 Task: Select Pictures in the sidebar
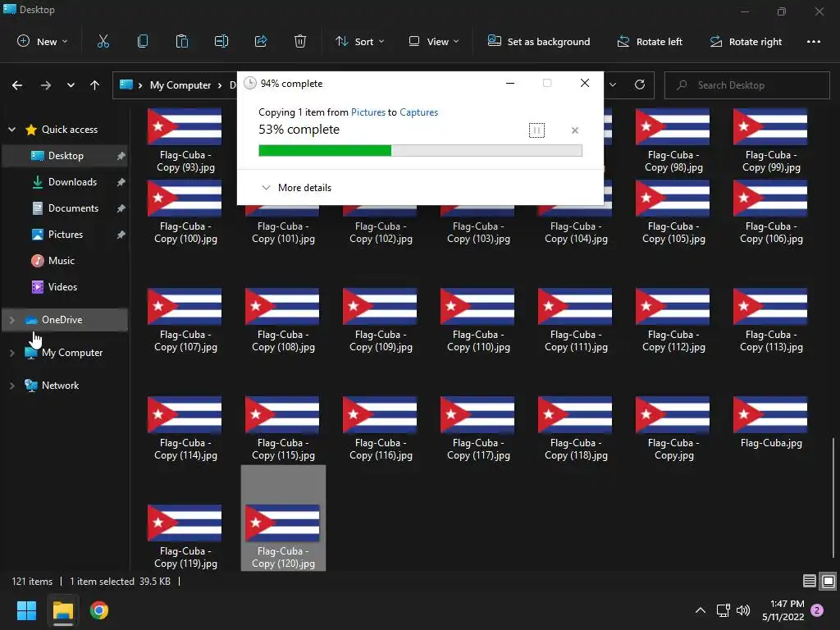pyautogui.click(x=66, y=235)
